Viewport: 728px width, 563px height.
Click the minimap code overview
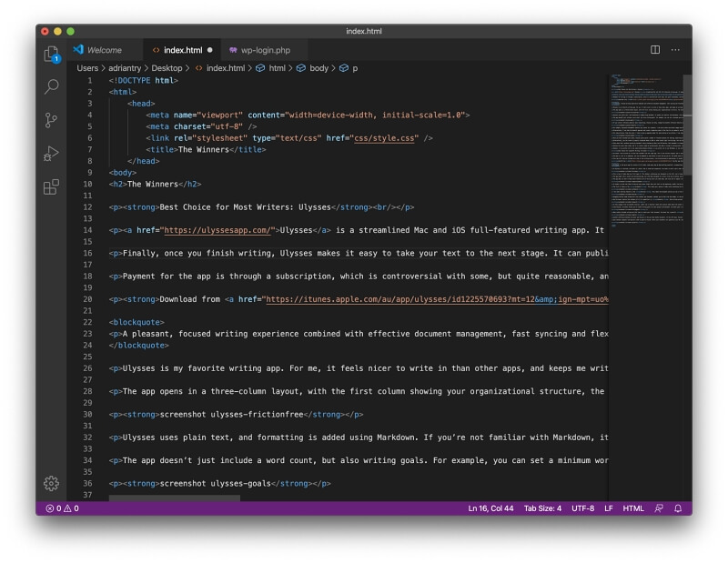645,151
